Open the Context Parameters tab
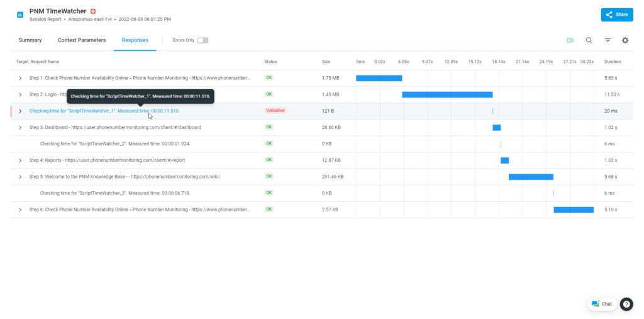The width and height of the screenshot is (644, 319). point(82,40)
